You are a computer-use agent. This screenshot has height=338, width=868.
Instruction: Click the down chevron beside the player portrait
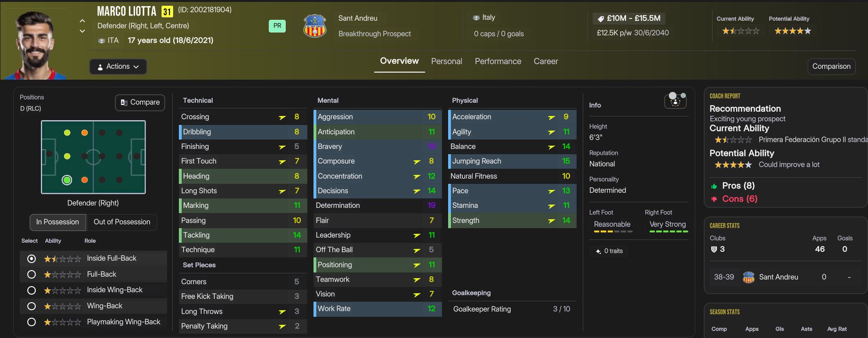[82, 32]
